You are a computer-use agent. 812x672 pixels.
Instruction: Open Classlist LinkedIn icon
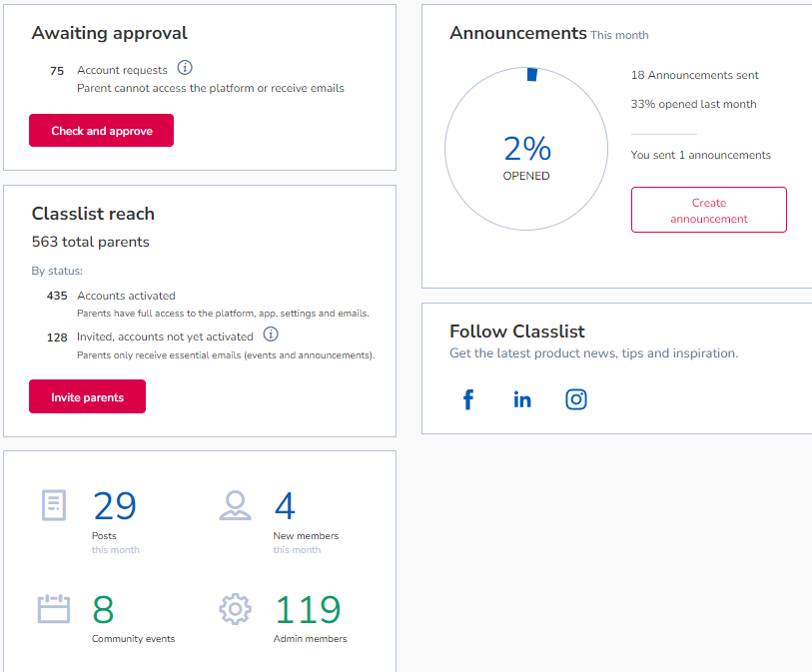click(x=522, y=399)
